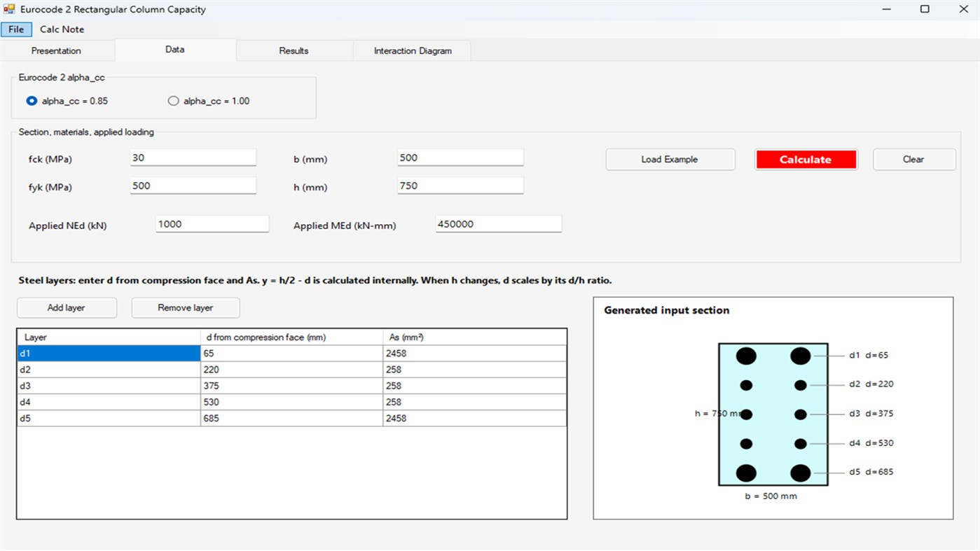Click the Layer column header
Viewport: 980px width, 551px height.
pos(109,337)
